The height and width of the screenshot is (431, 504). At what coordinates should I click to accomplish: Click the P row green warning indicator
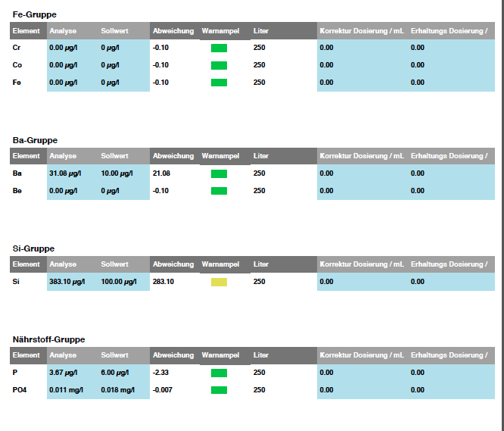coord(219,373)
